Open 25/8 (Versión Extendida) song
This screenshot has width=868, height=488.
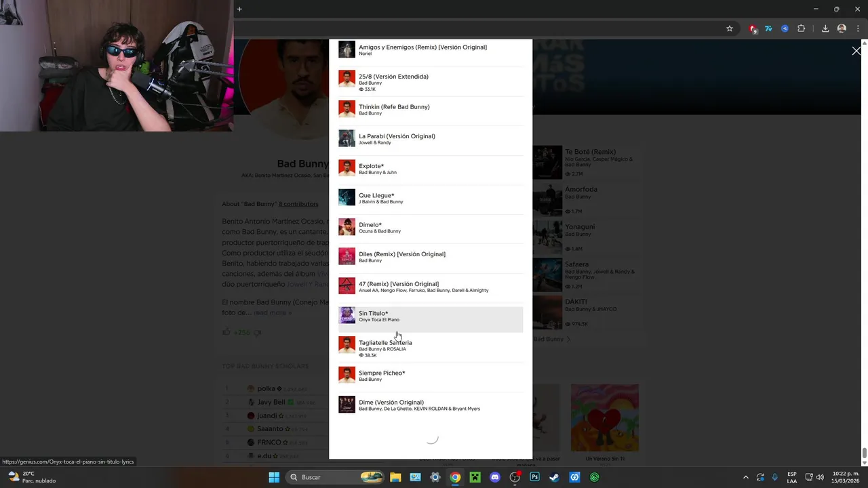431,81
